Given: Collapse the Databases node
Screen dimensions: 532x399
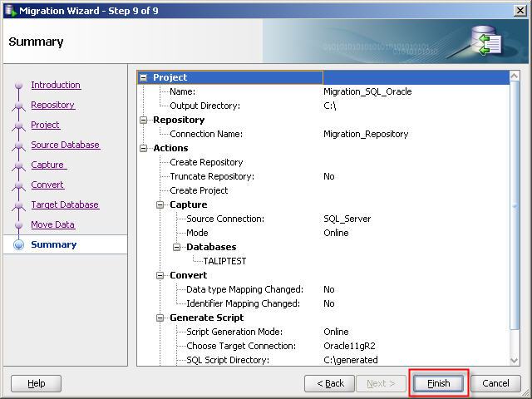Looking at the screenshot, I should [x=176, y=248].
